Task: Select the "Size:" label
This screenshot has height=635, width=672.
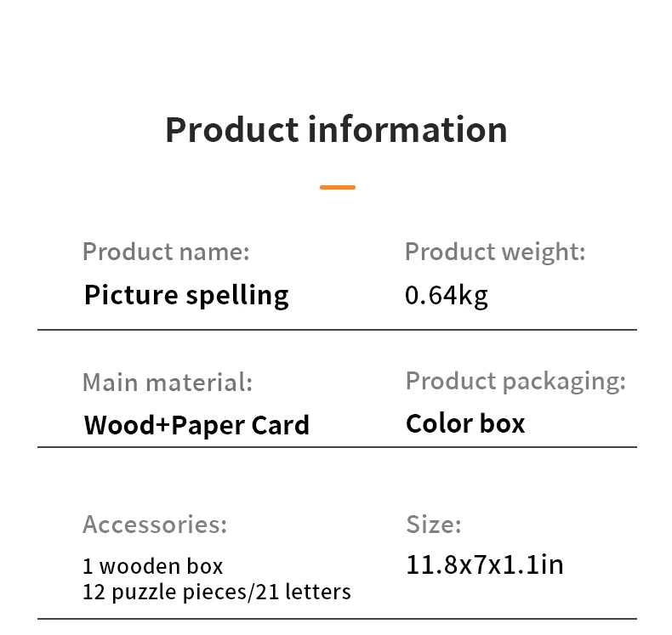Action: click(x=434, y=524)
